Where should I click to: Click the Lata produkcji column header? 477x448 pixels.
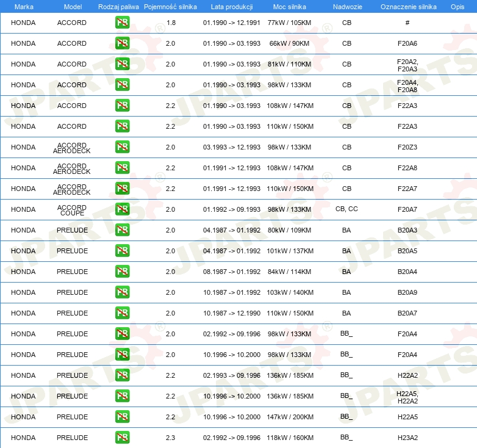coord(232,7)
